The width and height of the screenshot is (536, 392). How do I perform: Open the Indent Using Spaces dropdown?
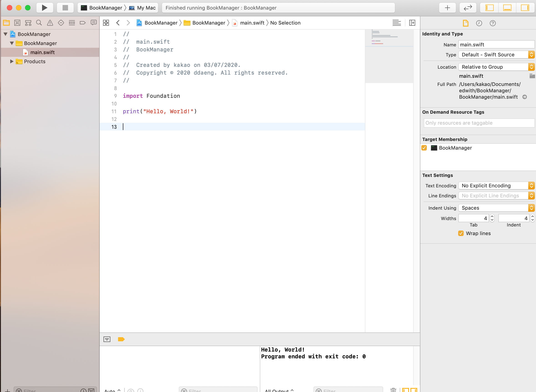tap(496, 208)
